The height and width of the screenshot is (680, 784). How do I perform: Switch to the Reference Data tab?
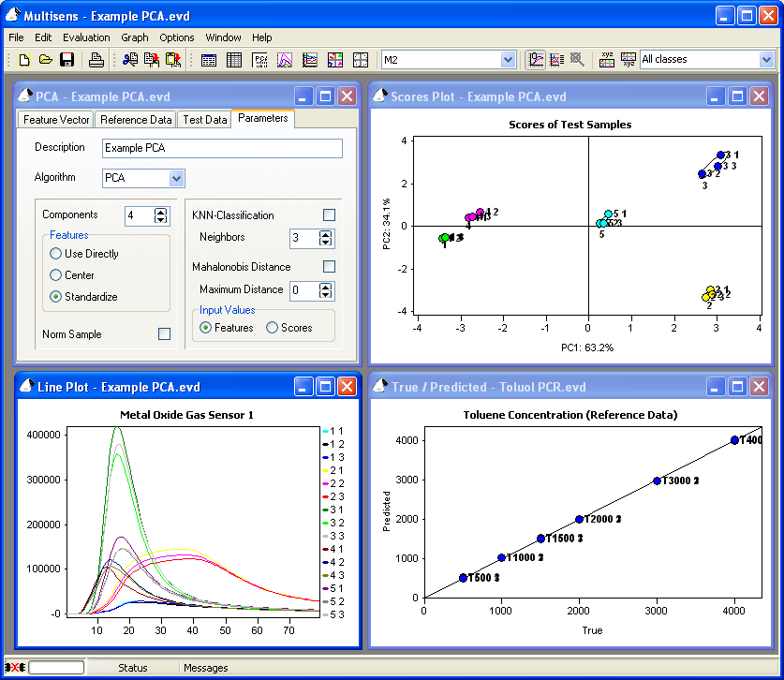[x=136, y=120]
